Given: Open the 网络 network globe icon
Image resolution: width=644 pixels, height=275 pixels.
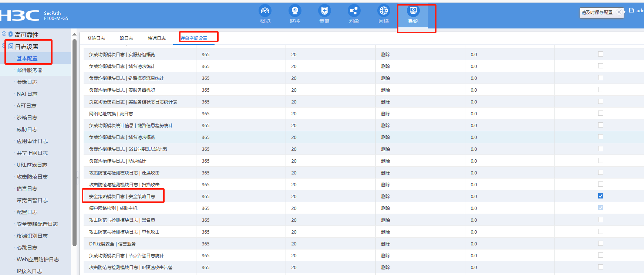Looking at the screenshot, I should coord(384,11).
